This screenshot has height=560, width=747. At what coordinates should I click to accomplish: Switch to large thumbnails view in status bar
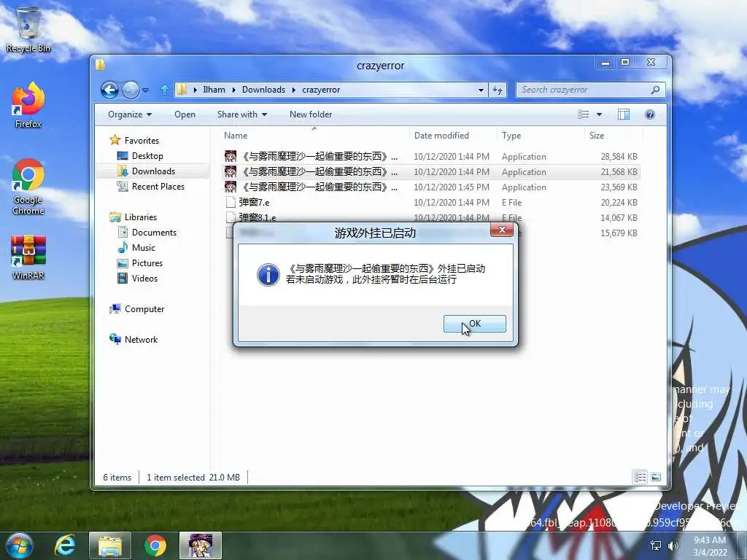[x=656, y=477]
